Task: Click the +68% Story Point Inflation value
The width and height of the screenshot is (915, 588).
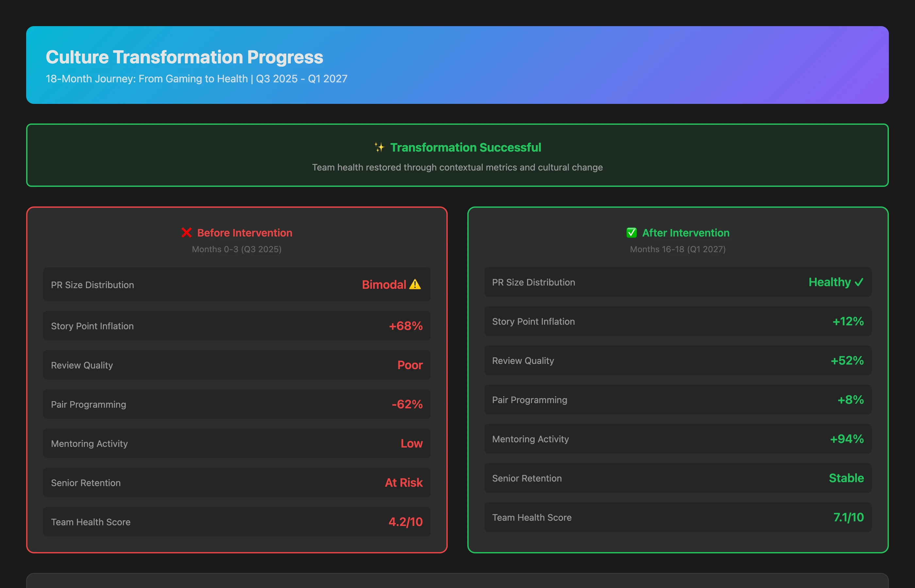Action: [x=406, y=326]
